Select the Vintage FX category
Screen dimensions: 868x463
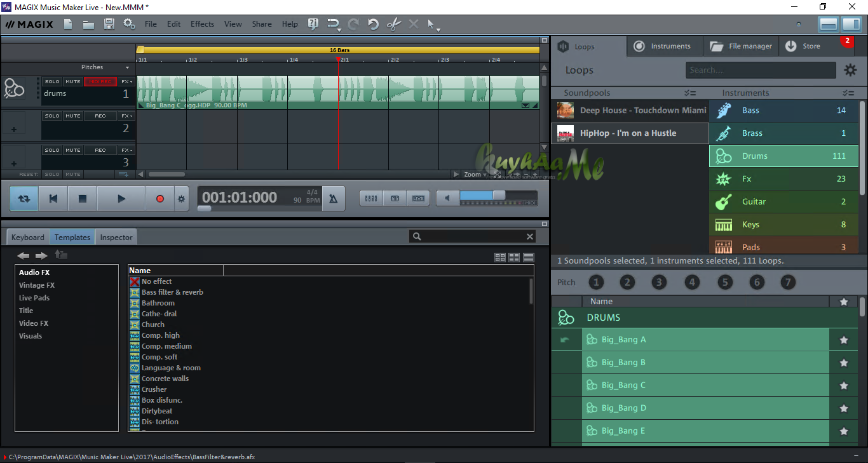tap(37, 285)
